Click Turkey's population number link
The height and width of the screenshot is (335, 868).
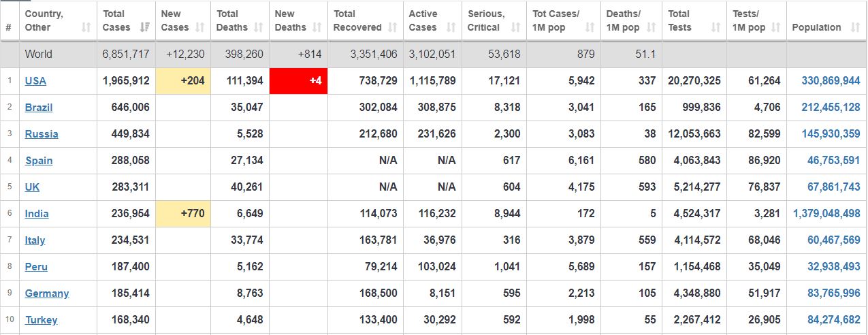833,320
